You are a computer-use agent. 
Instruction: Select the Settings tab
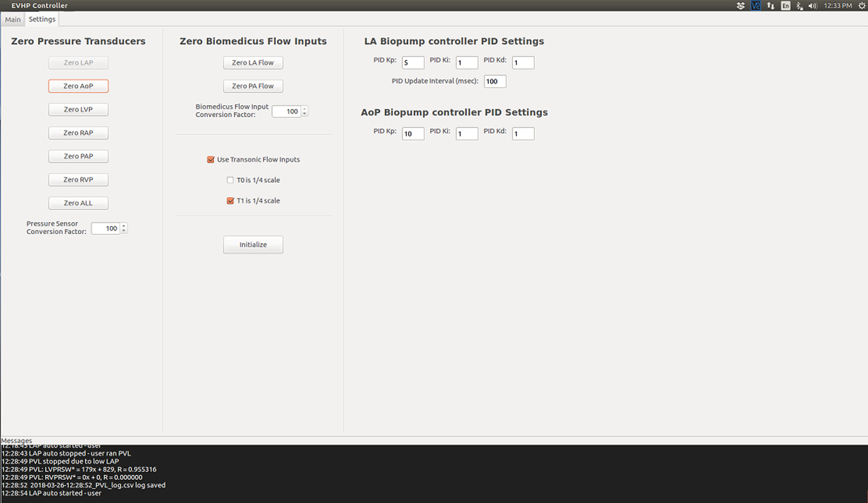coord(42,19)
